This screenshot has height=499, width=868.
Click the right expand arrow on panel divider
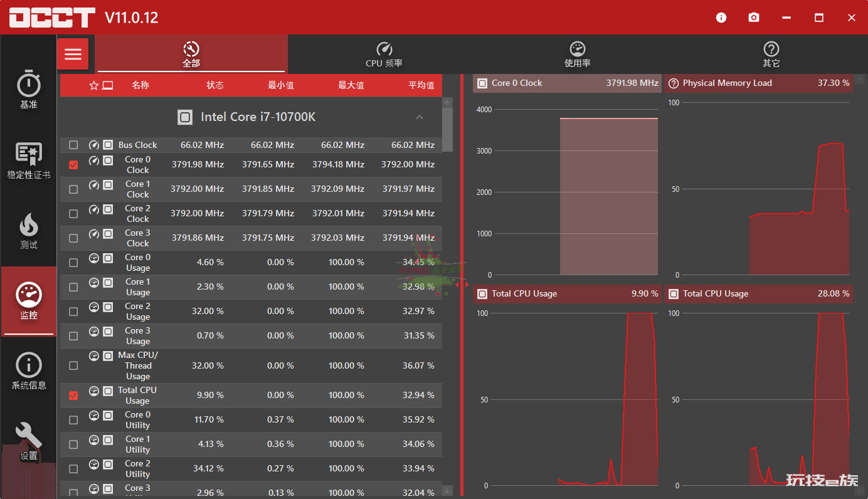(x=466, y=285)
